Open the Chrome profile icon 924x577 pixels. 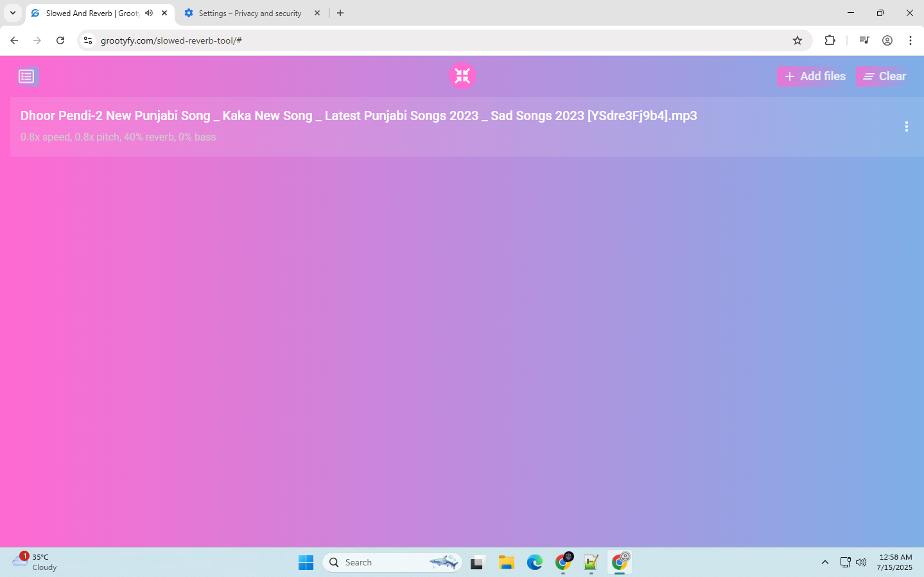point(887,40)
